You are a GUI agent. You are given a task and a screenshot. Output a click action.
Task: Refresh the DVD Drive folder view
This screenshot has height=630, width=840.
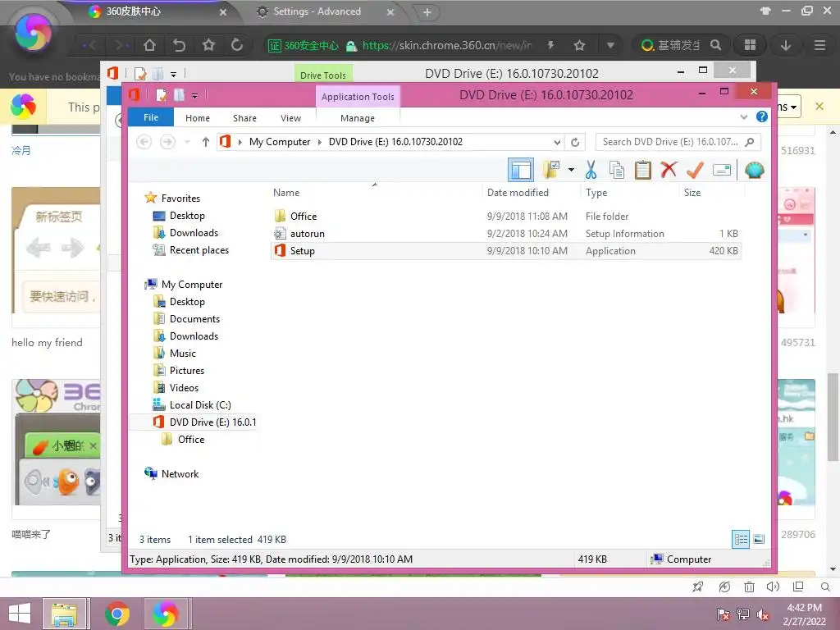coord(575,142)
